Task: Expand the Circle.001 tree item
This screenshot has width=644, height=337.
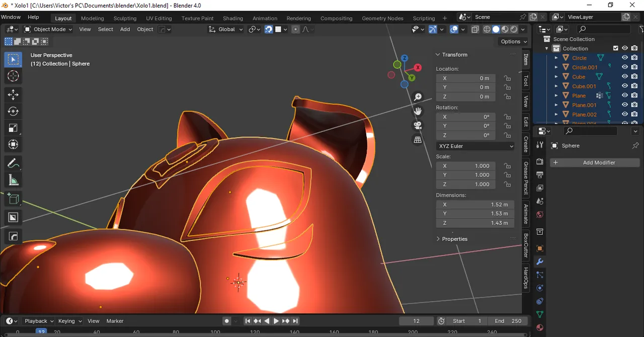Action: (556, 67)
